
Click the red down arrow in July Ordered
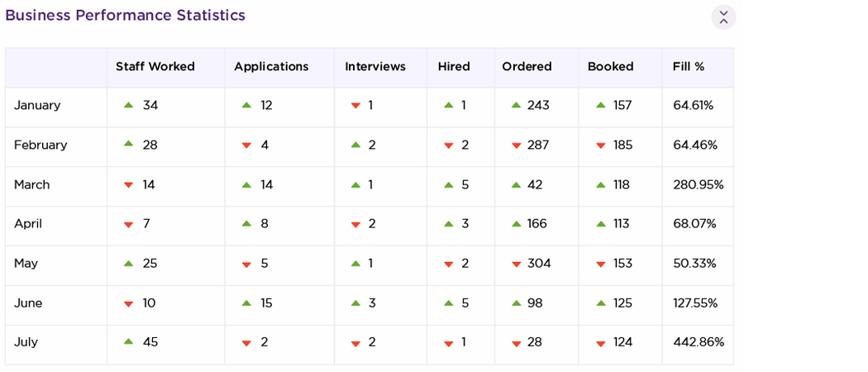point(517,343)
